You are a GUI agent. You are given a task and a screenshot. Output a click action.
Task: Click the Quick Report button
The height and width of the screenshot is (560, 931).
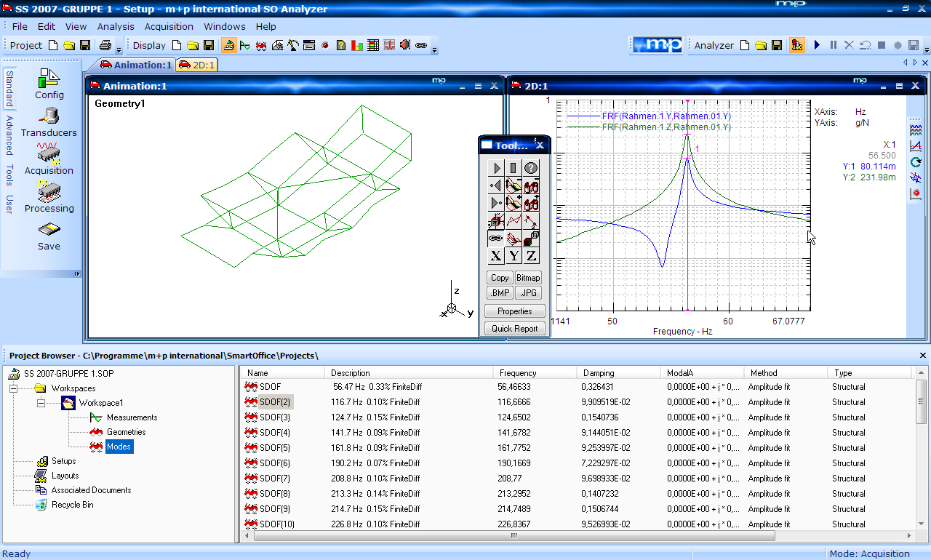click(x=514, y=329)
